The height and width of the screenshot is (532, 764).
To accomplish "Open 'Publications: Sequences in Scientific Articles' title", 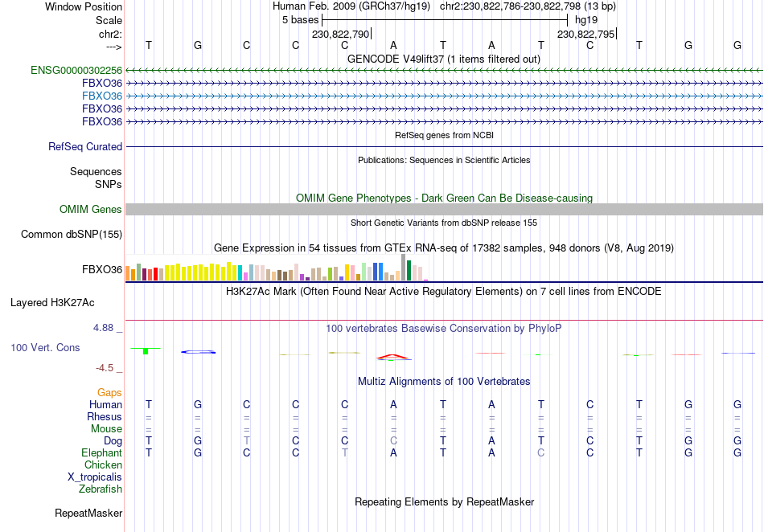I will coord(444,160).
